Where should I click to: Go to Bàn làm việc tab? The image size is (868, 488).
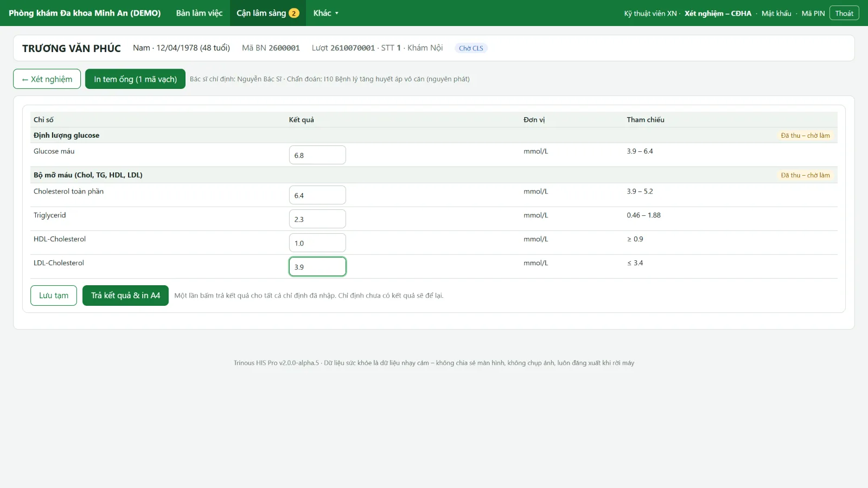(x=199, y=13)
